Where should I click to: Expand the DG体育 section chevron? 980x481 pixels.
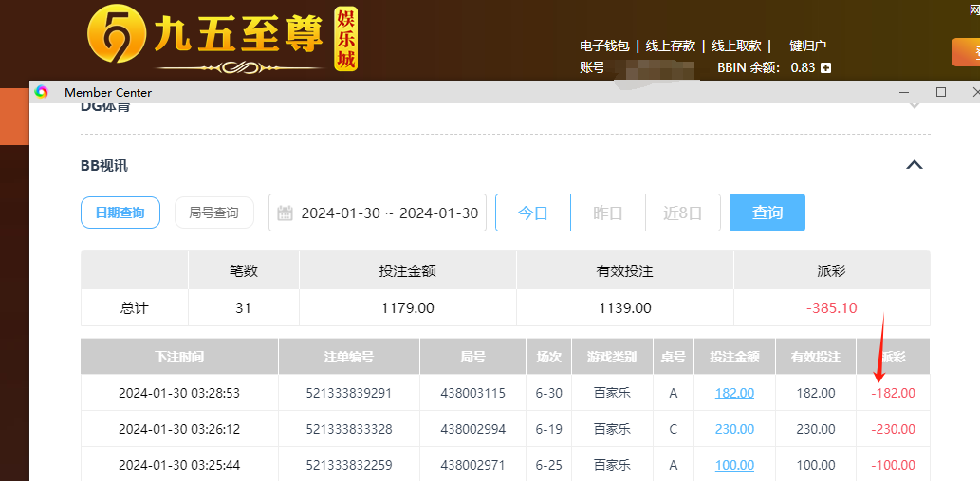914,105
